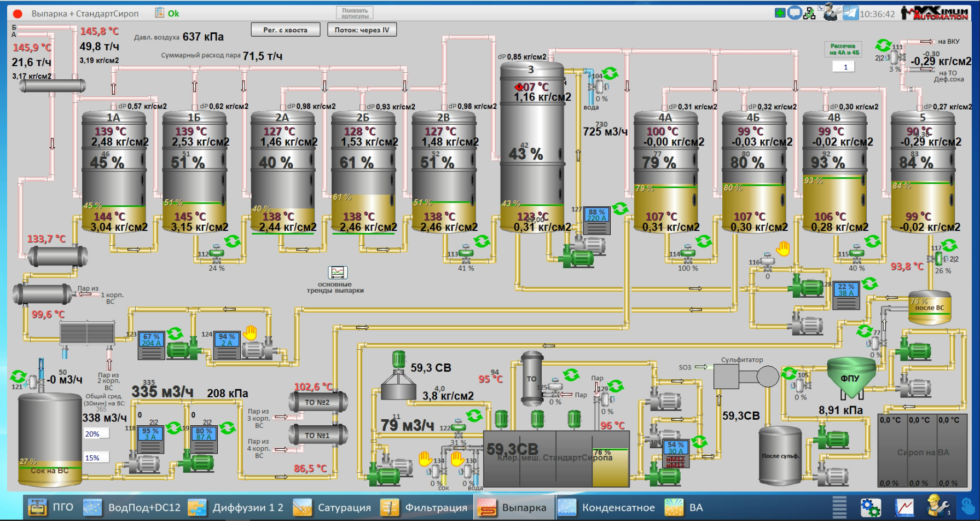This screenshot has height=521, width=980.
Task: Switch to the Сатурация tab
Action: (332, 507)
